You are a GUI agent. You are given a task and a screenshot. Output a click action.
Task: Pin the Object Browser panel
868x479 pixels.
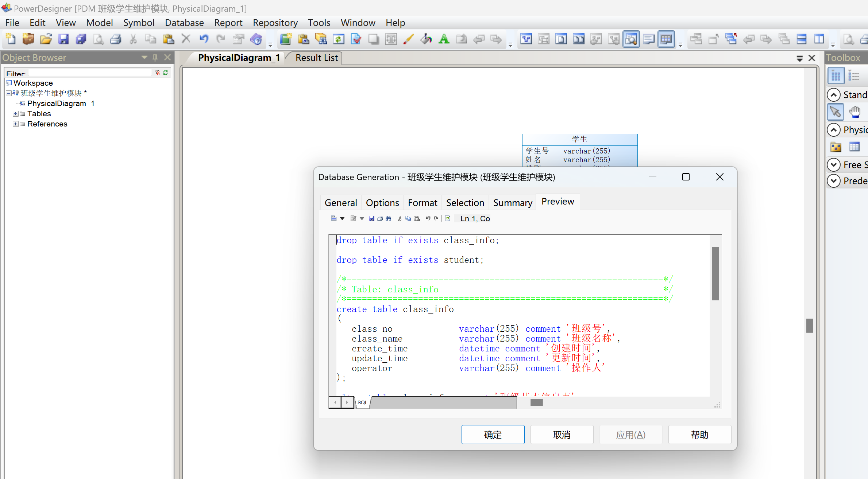(x=155, y=58)
